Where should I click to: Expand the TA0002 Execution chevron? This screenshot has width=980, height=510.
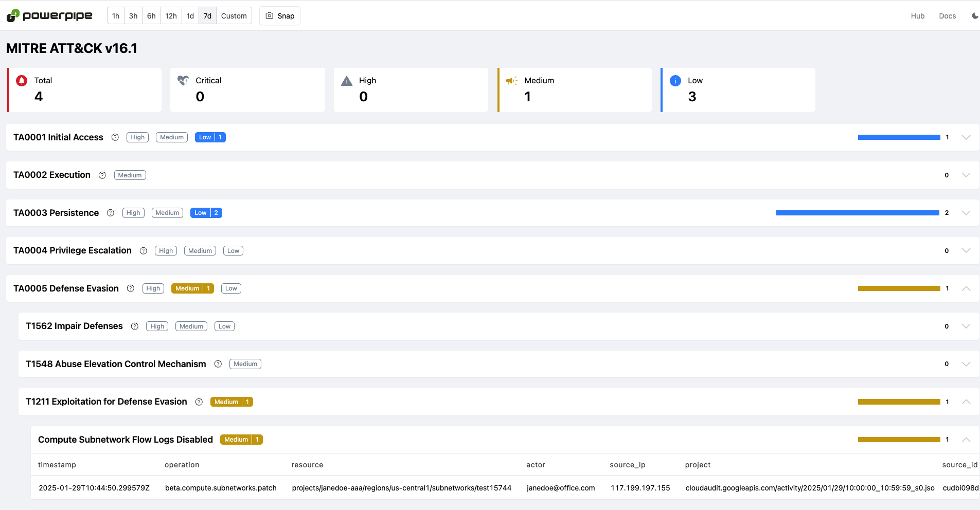[966, 175]
